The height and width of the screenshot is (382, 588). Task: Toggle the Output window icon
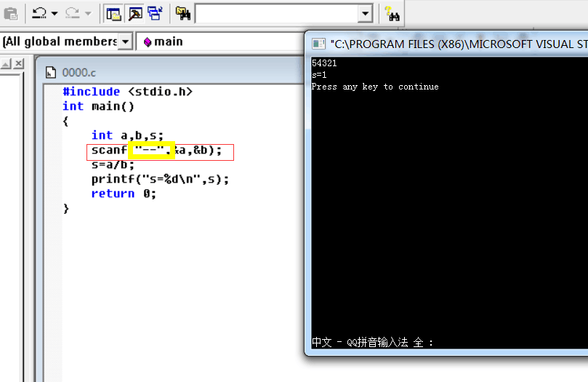click(135, 14)
